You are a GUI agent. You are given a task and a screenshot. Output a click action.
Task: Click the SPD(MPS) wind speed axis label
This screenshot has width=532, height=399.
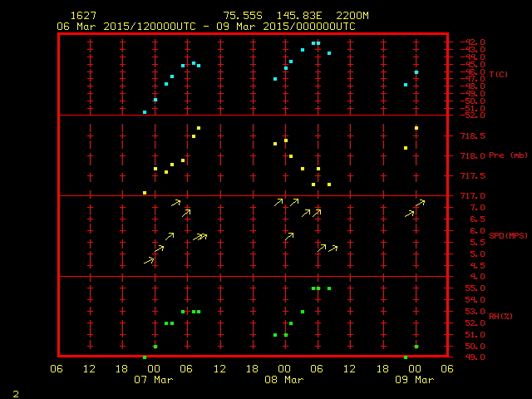click(508, 235)
